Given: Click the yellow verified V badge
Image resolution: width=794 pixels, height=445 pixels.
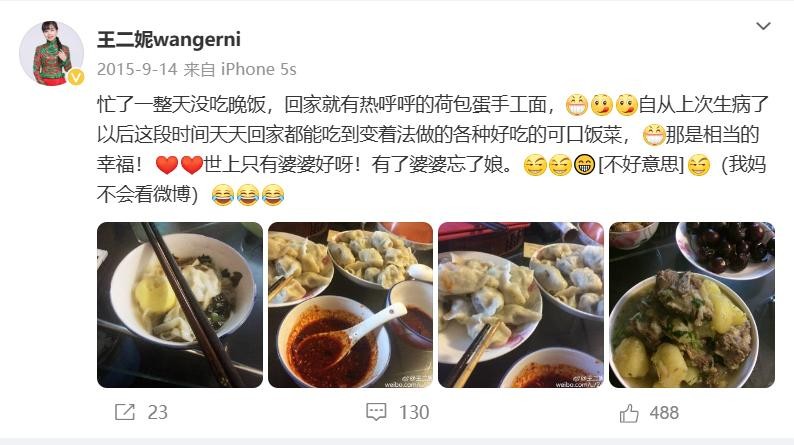Looking at the screenshot, I should [76, 77].
